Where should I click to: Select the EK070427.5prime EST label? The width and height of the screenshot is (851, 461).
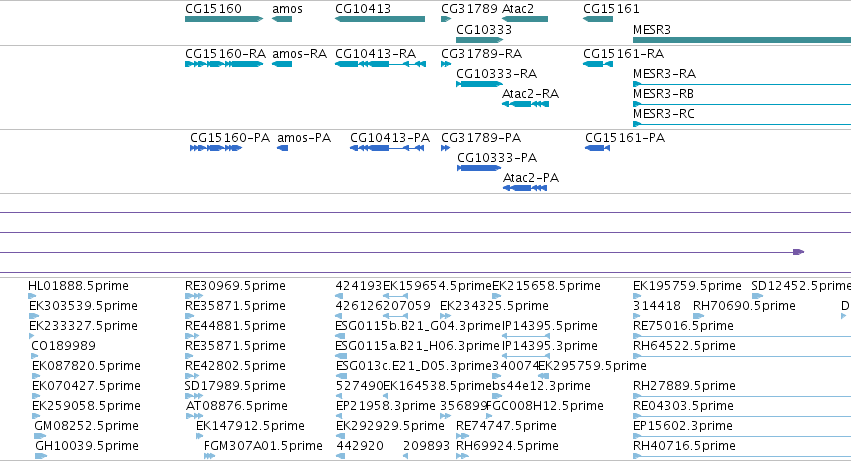tap(86, 387)
